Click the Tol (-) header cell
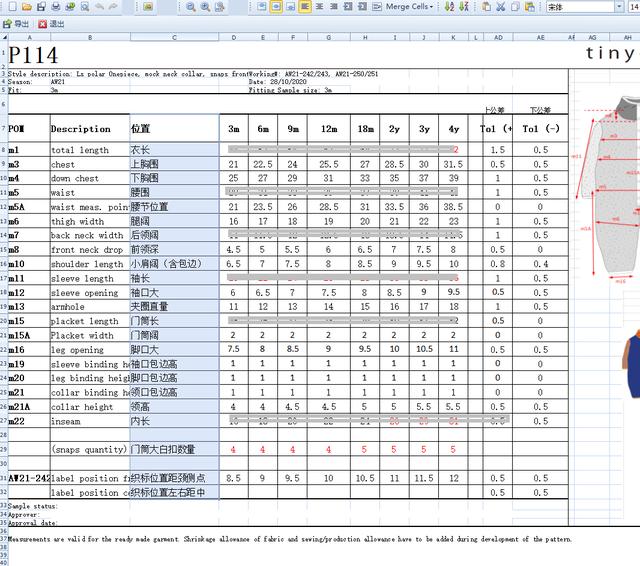 tap(540, 129)
